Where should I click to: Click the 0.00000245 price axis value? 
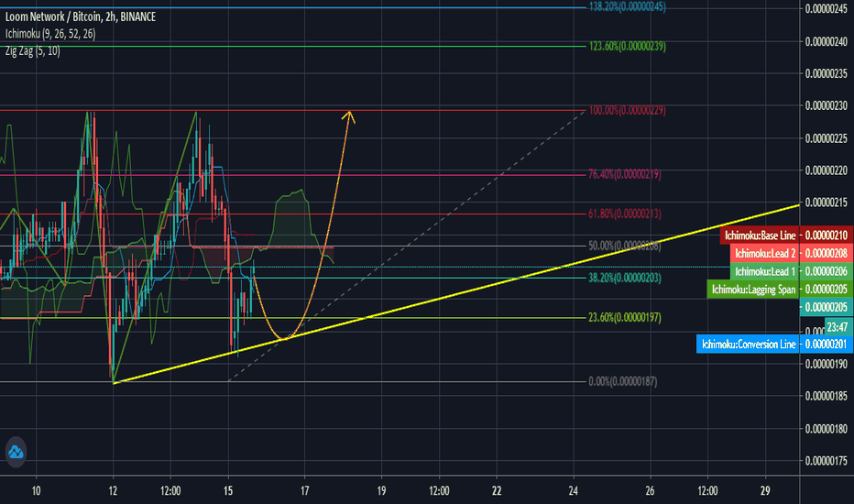827,9
